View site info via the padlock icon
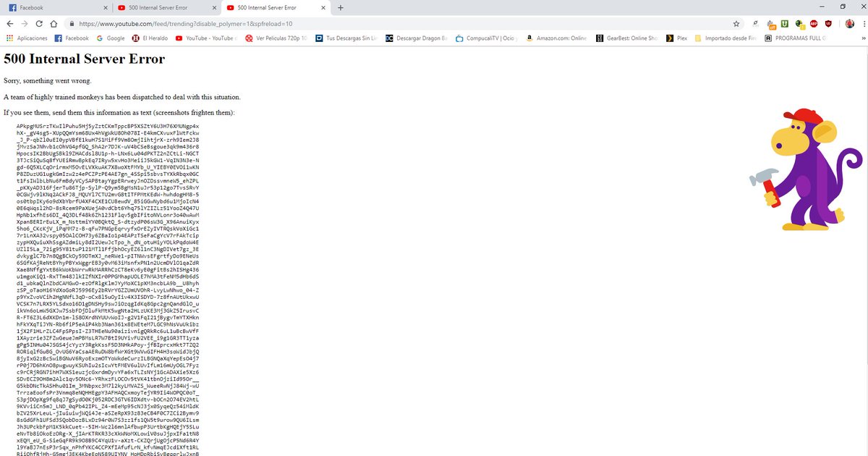The width and height of the screenshot is (868, 456). coord(71,24)
